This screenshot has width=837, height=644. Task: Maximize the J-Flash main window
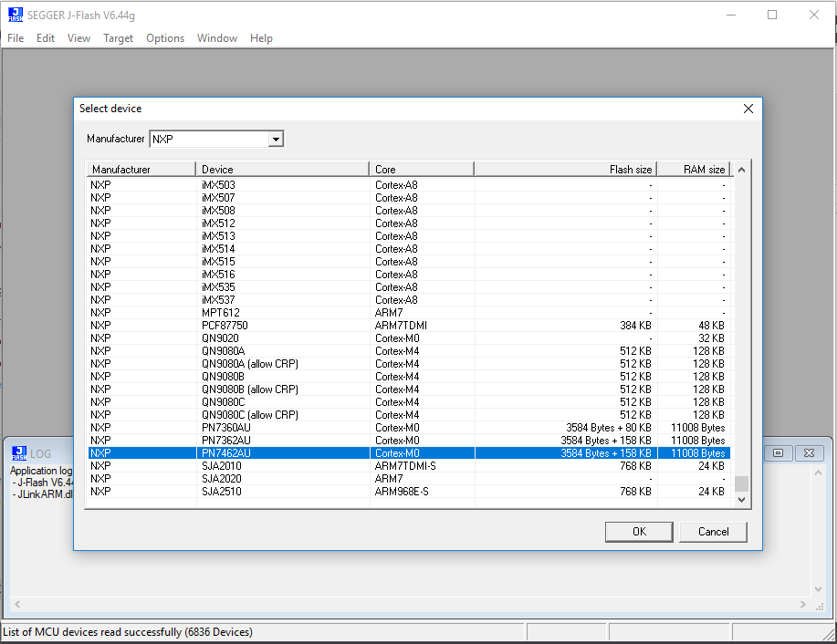tap(772, 15)
